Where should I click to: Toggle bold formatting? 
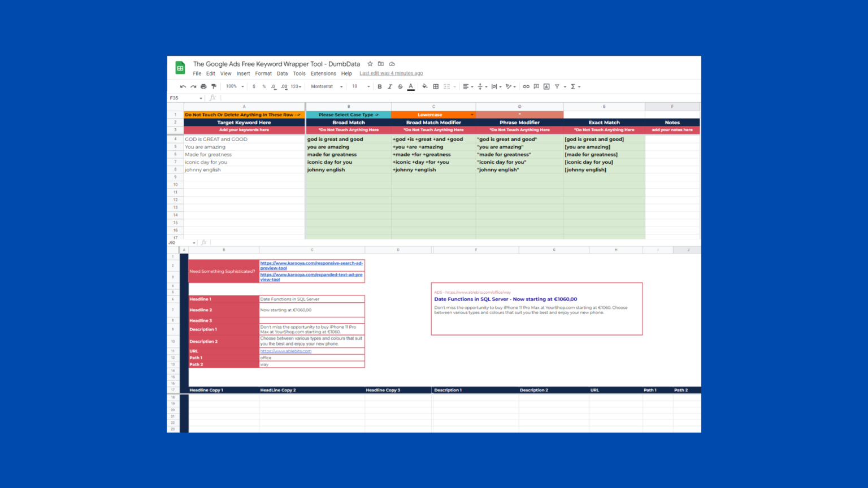coord(379,86)
